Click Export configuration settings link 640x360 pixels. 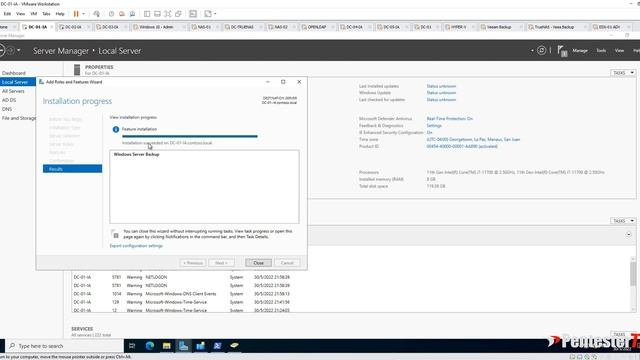[x=136, y=246]
